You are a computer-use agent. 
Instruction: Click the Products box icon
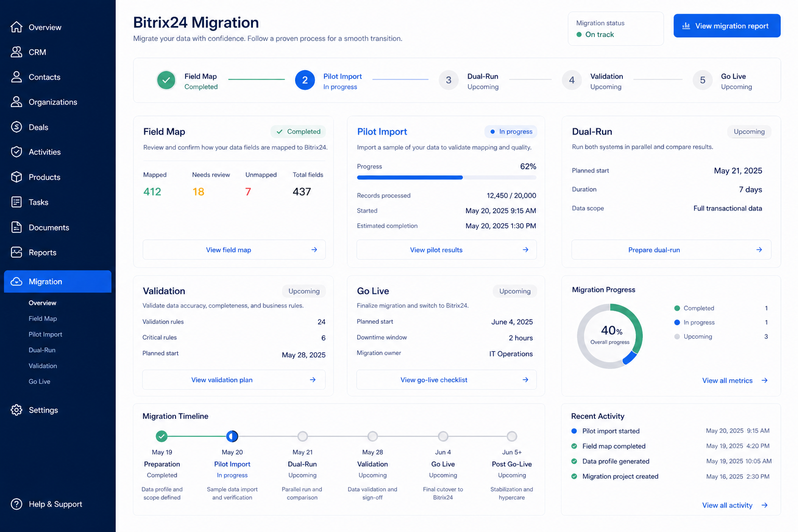click(17, 177)
